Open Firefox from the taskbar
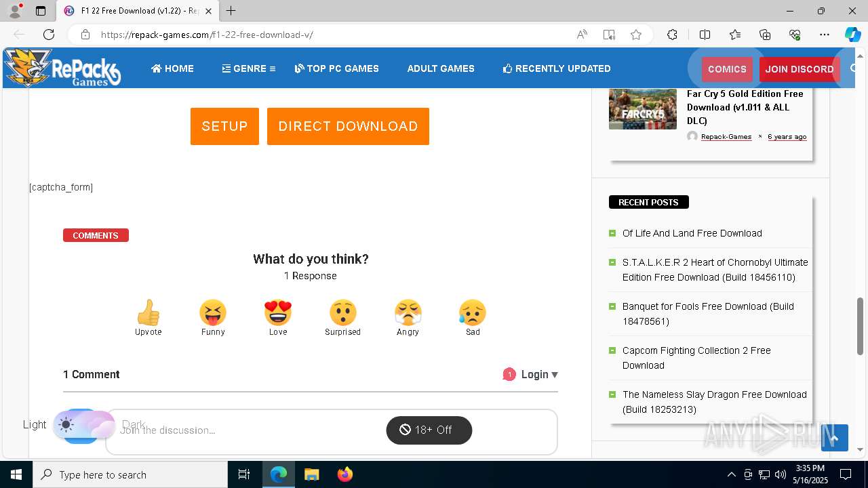Image resolution: width=868 pixels, height=488 pixels. pyautogui.click(x=344, y=474)
